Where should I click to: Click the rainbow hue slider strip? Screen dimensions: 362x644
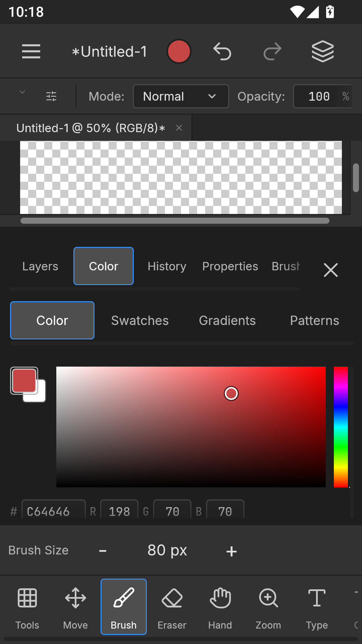341,427
